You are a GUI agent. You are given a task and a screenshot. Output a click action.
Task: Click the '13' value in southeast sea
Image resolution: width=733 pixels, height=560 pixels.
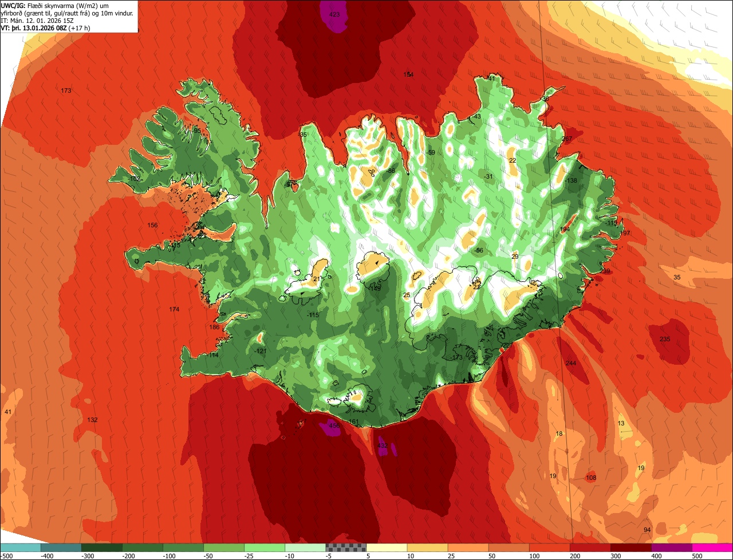click(621, 423)
